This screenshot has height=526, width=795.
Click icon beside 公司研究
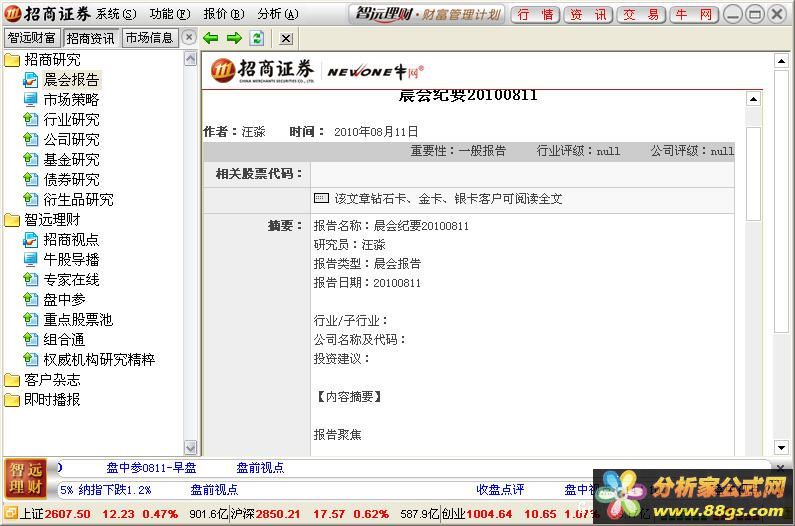[x=30, y=139]
